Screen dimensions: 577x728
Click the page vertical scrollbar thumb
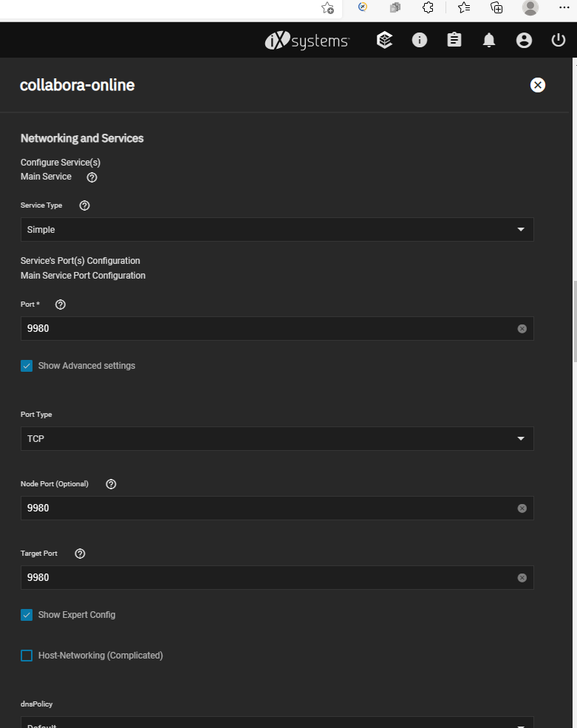pyautogui.click(x=575, y=322)
